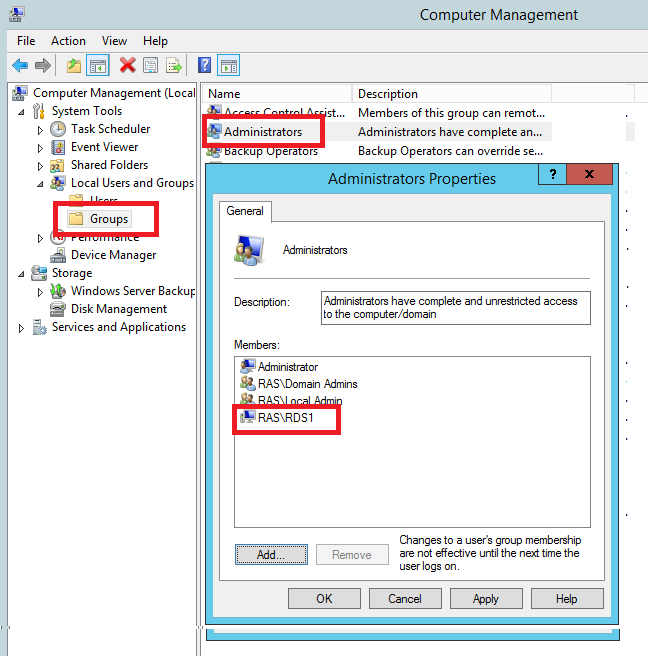Open the Help menu

155,41
